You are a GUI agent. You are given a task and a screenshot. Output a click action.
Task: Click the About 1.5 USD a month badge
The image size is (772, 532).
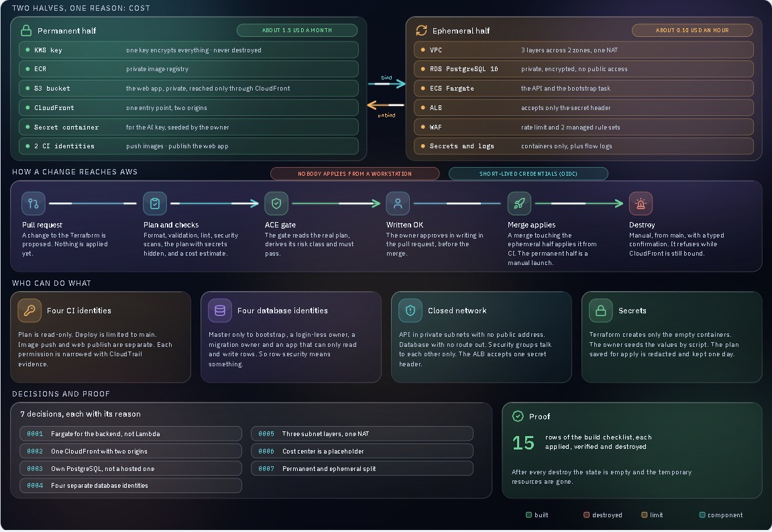point(297,31)
